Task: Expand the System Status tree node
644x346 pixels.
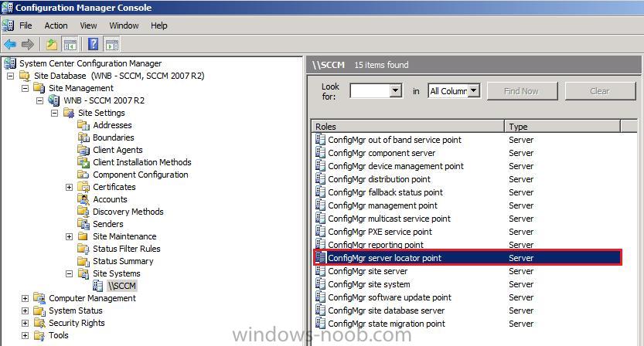Action: point(25,310)
